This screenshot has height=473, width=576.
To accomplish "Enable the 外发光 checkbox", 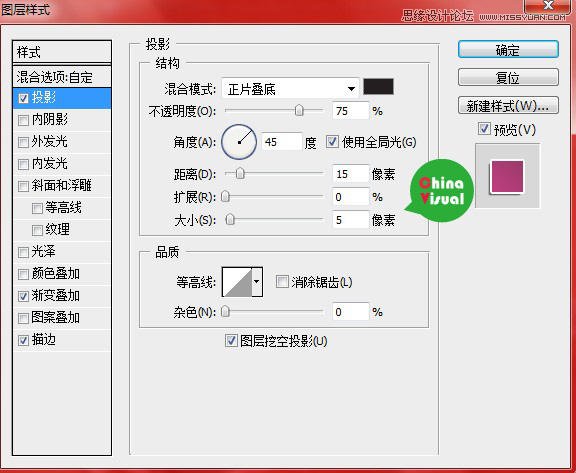I will point(23,142).
